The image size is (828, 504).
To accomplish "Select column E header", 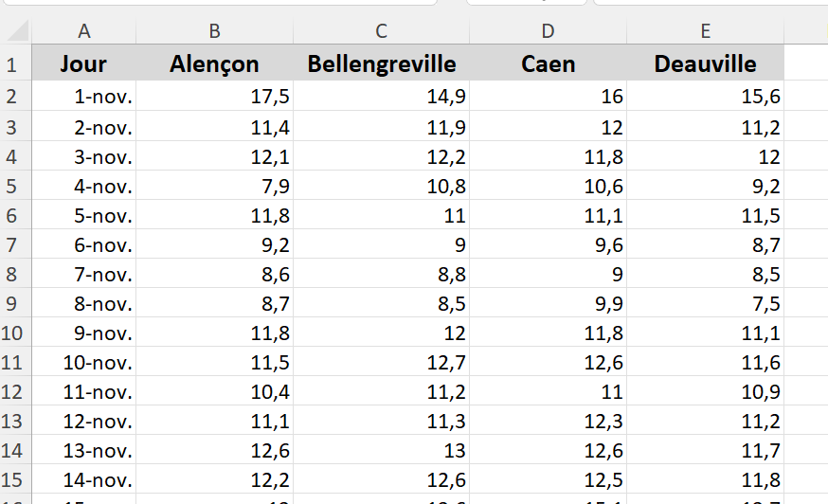I will [706, 31].
